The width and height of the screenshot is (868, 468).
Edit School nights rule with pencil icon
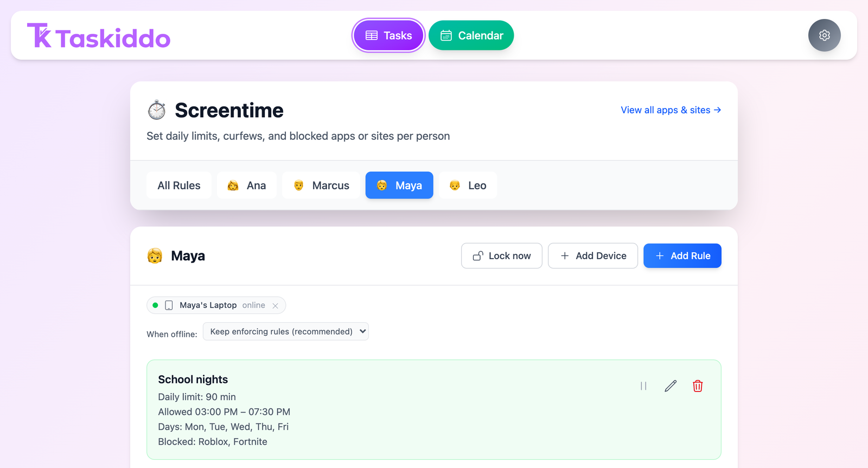click(671, 386)
